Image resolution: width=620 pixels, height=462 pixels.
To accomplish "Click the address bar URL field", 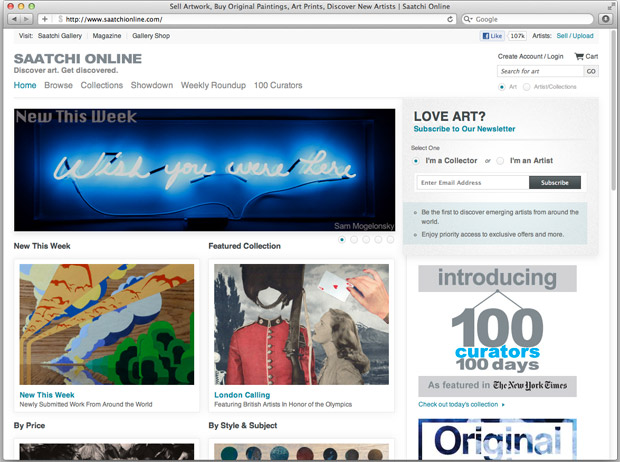I will tap(253, 19).
